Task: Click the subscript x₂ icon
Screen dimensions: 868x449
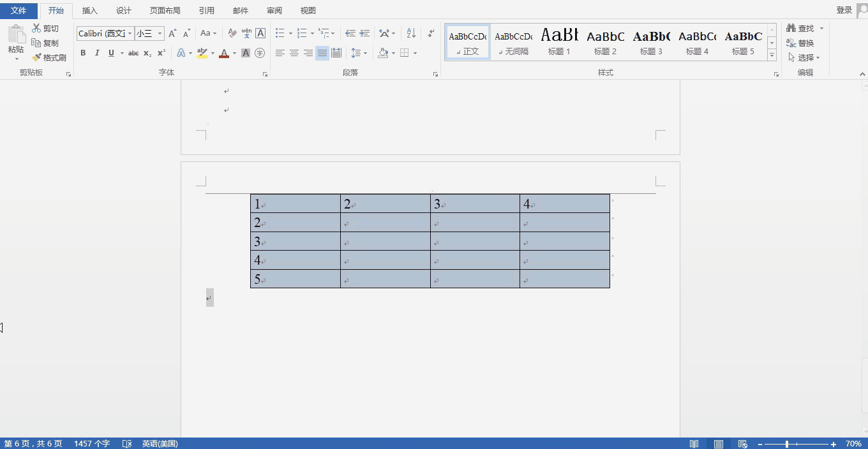Action: pos(147,53)
